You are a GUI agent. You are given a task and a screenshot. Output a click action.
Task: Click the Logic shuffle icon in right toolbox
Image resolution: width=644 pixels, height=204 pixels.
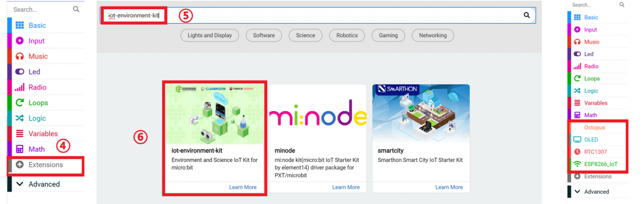point(577,91)
